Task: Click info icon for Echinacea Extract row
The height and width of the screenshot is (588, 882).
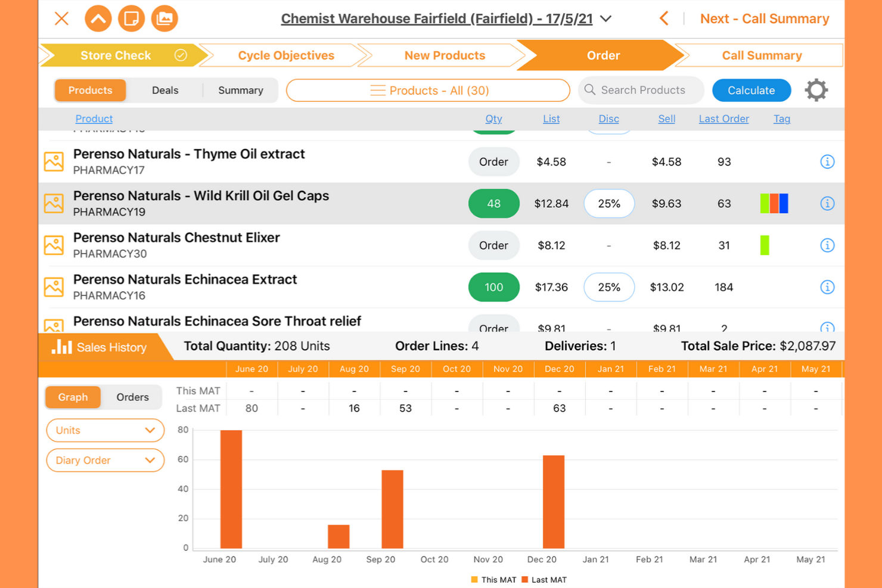Action: (x=827, y=287)
